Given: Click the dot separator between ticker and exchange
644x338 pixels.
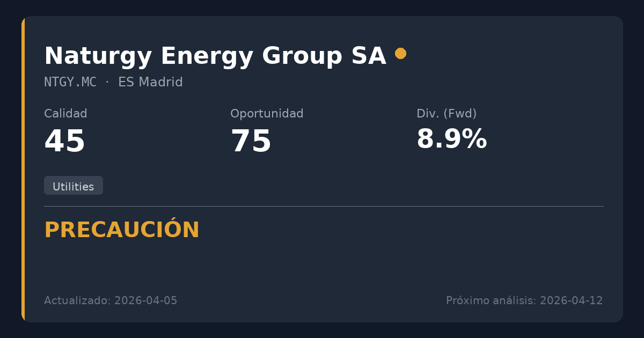Looking at the screenshot, I should tap(107, 83).
